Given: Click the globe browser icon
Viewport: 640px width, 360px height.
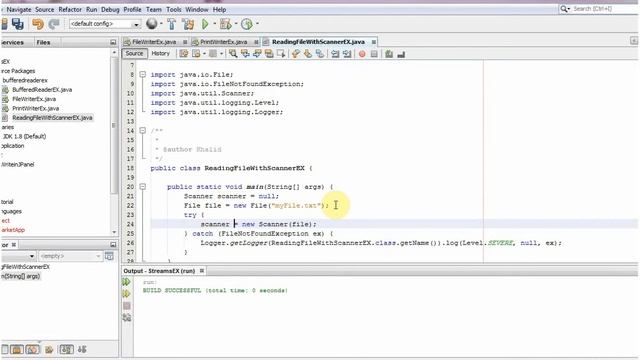Looking at the screenshot, I should coord(152,24).
